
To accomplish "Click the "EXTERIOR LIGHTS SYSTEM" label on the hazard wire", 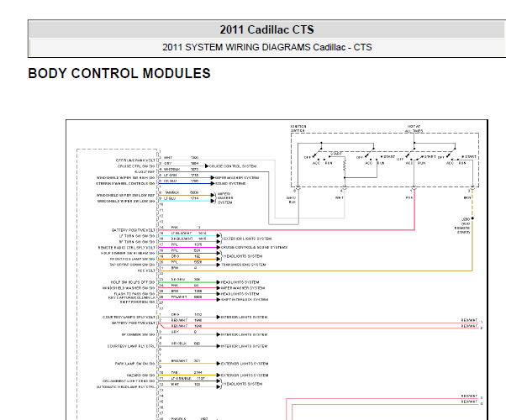I will [x=245, y=375].
